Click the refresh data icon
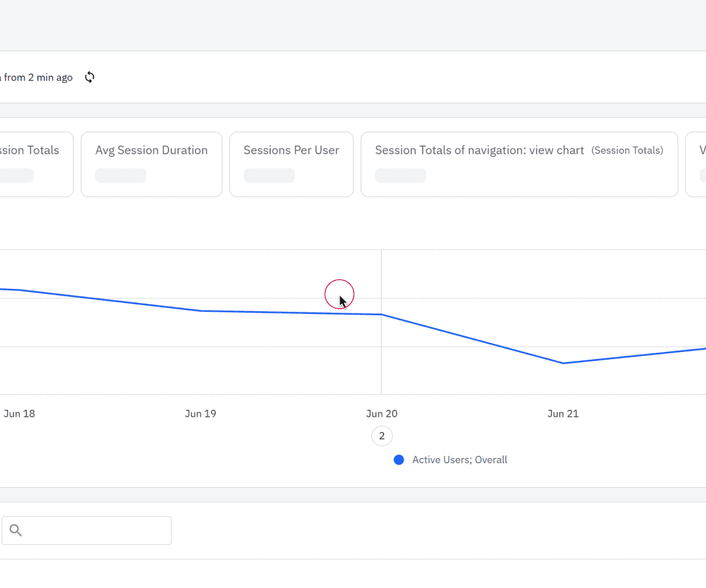706x588 pixels. click(89, 77)
